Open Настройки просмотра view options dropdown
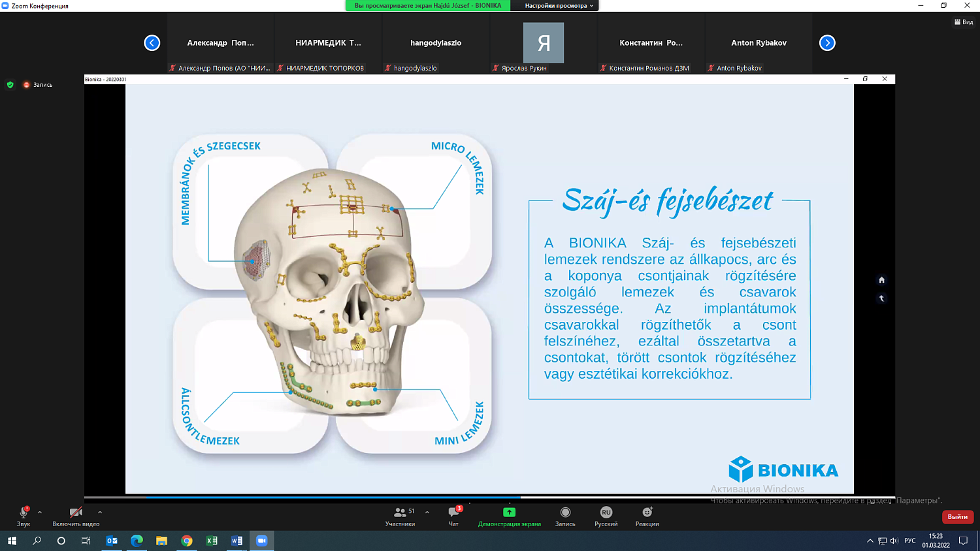Image resolution: width=980 pixels, height=551 pixels. 559,5
